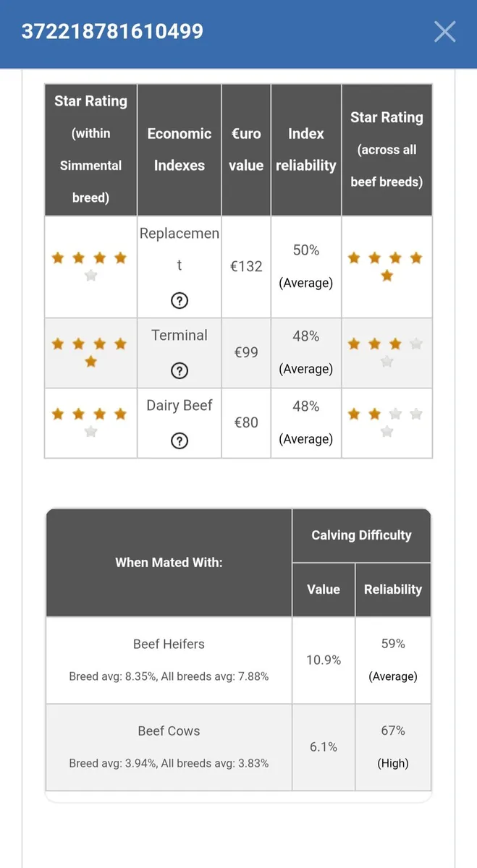Select the Economic Indexes column header
Image resolution: width=477 pixels, height=868 pixels.
(180, 150)
